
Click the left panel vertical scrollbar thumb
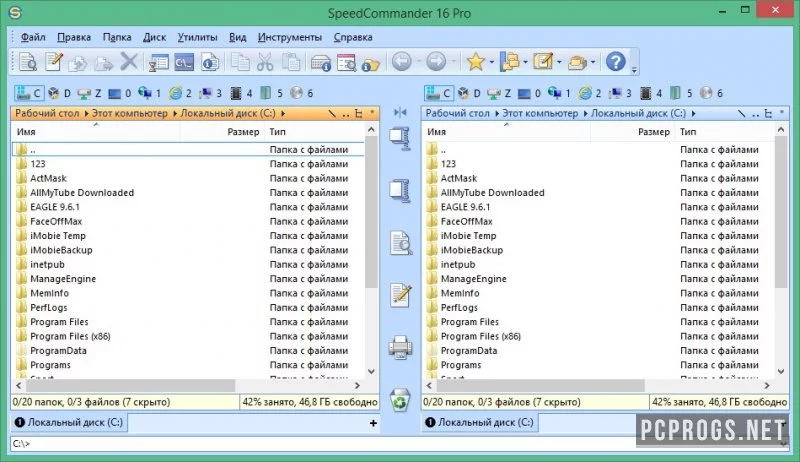[x=371, y=212]
